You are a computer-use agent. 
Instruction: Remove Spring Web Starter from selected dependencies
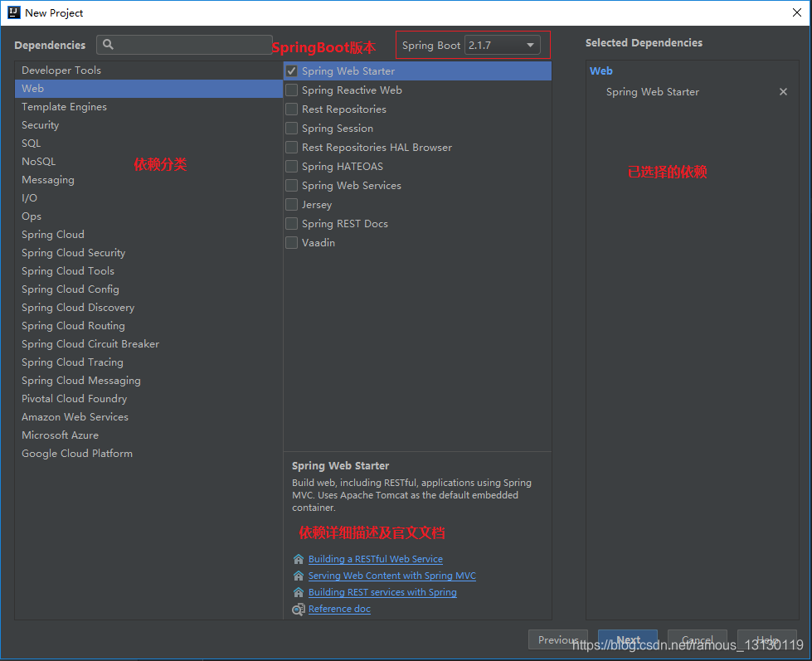point(783,91)
